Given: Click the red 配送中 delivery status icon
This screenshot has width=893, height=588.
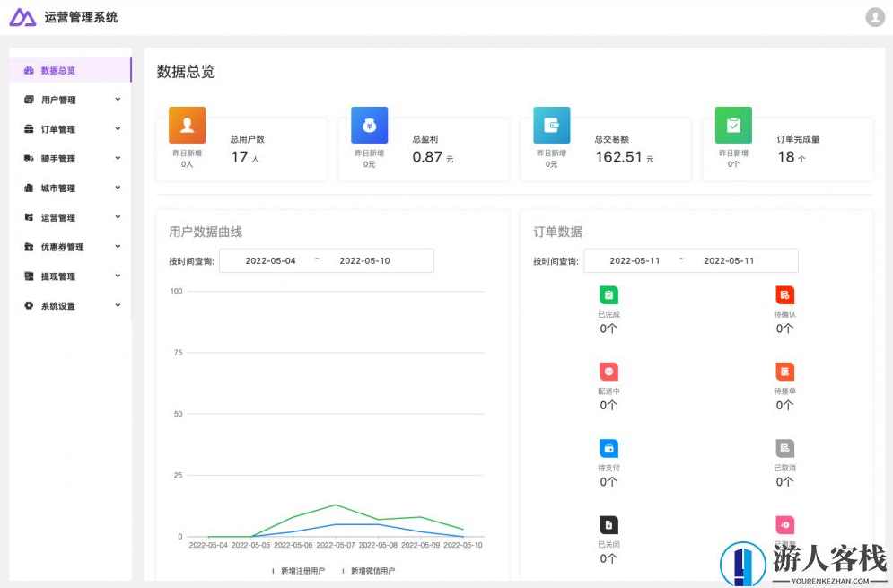Looking at the screenshot, I should tap(608, 371).
